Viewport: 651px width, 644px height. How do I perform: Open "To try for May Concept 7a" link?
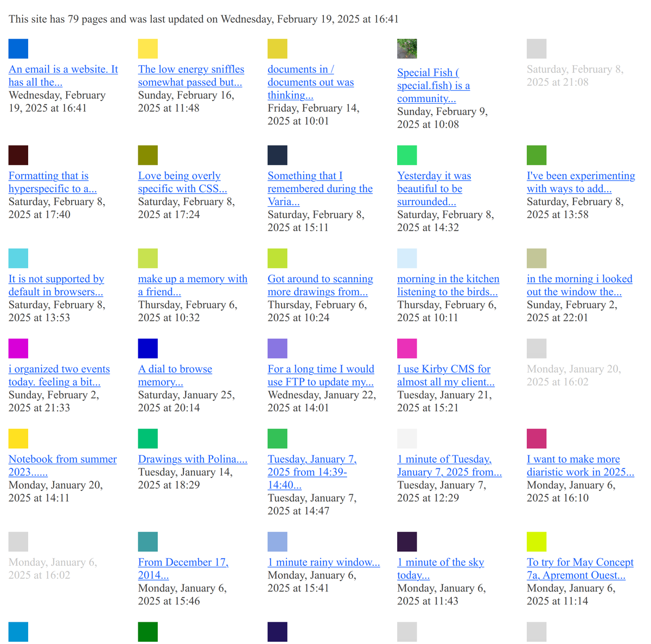click(580, 569)
